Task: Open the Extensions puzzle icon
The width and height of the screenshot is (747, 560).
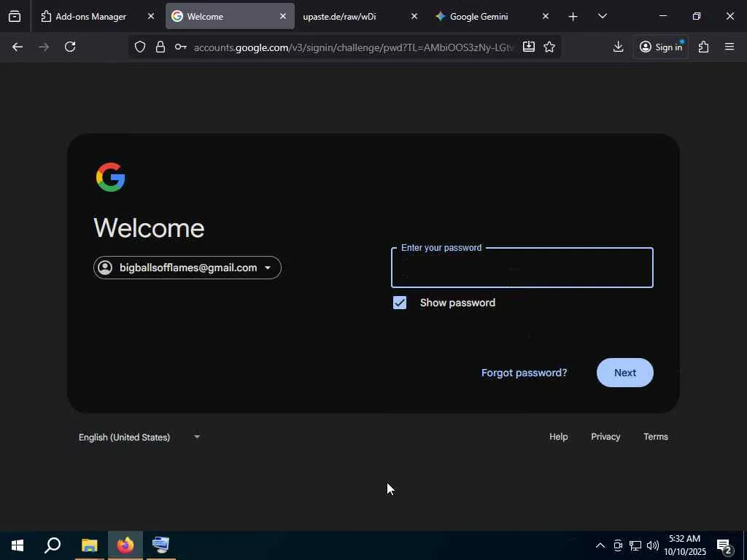Action: click(704, 47)
